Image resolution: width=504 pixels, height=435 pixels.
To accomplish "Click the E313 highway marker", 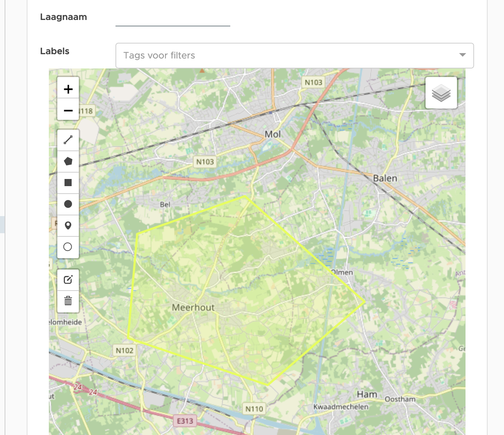I will point(185,421).
